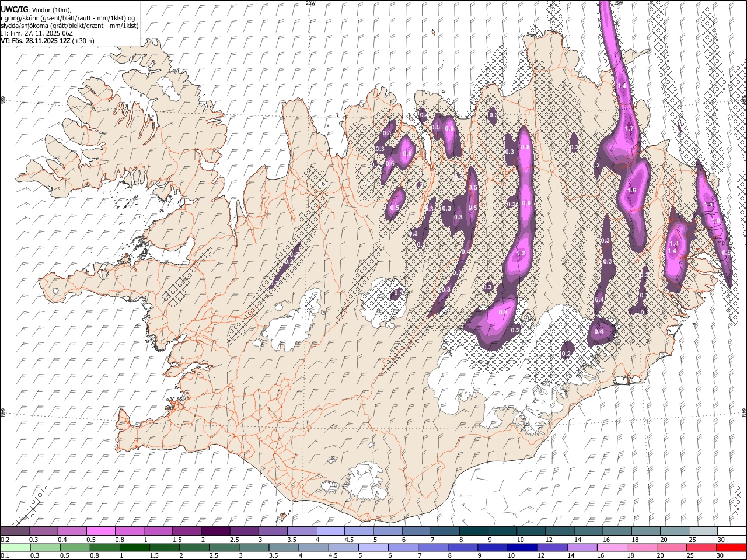Pick the magenta 0.8 swatch in upper legend row
747x560 pixels.
(x=129, y=531)
